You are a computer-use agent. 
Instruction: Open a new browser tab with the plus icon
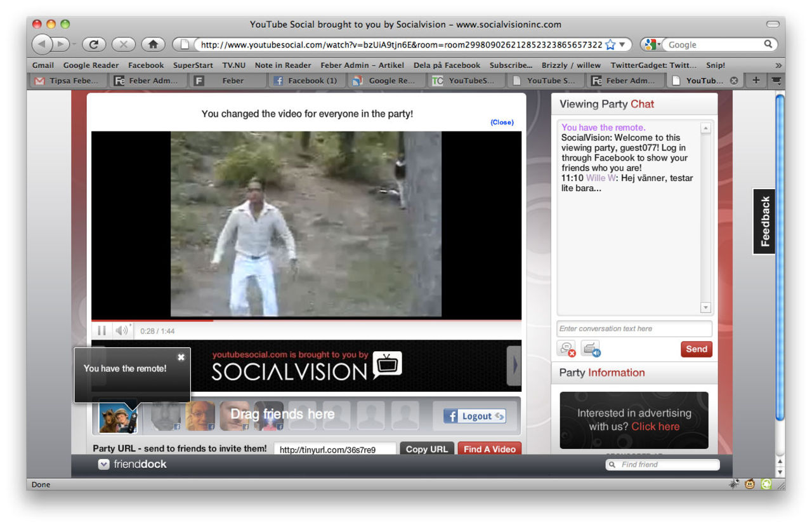coord(754,80)
